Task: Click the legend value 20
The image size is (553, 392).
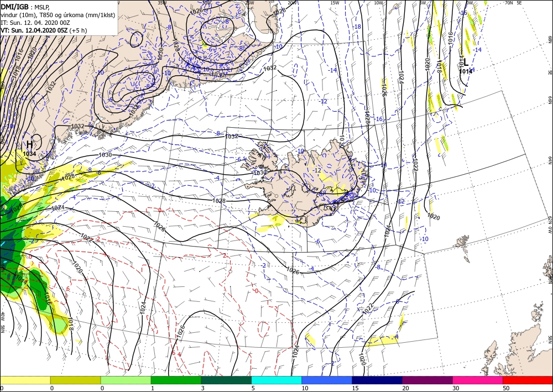Action: click(405, 388)
